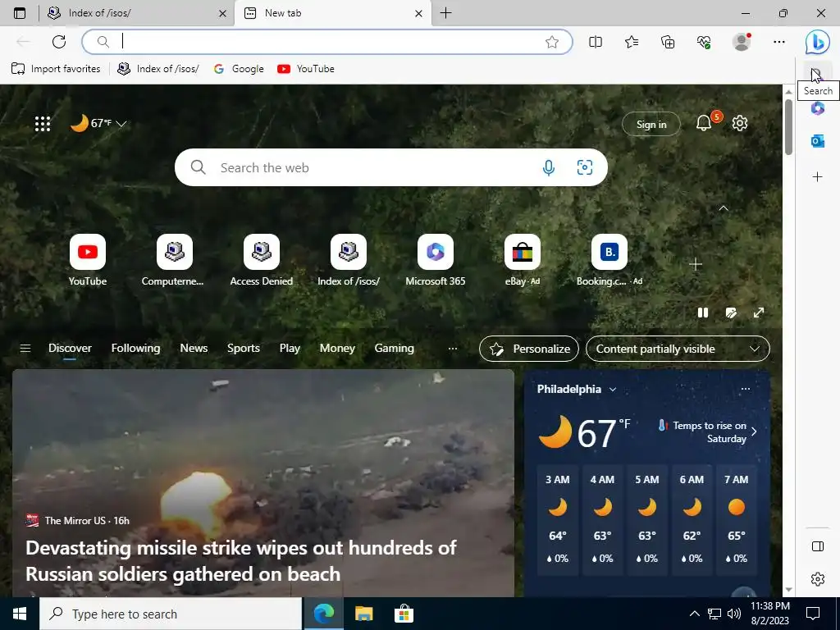Open Microsoft 365 sidebar icon
This screenshot has width=840, height=630.
click(x=817, y=108)
